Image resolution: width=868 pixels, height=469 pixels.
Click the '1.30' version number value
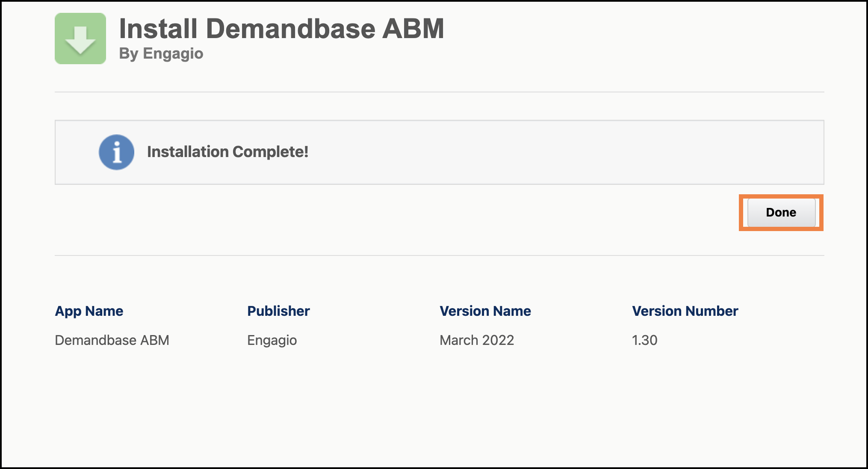click(645, 340)
